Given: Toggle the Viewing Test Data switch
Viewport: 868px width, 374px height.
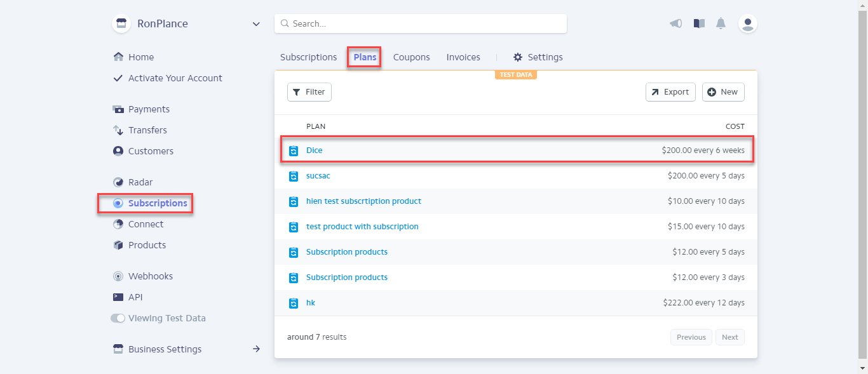Looking at the screenshot, I should tap(118, 318).
